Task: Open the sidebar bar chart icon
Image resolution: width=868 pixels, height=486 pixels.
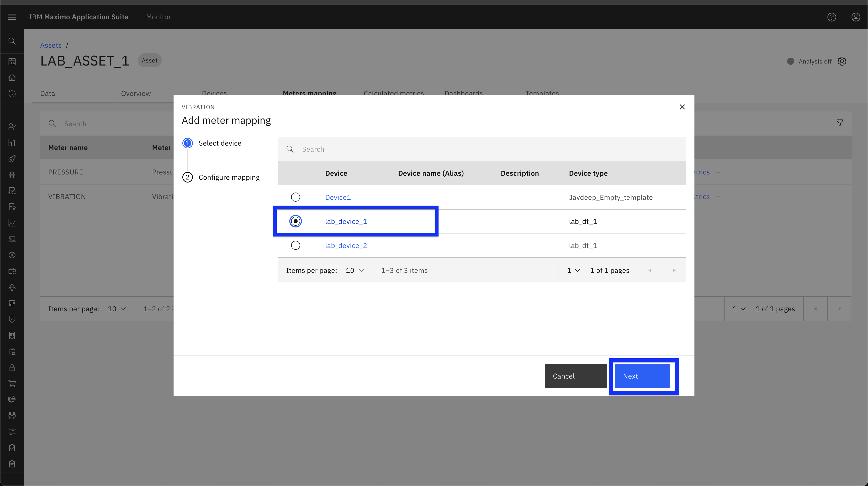Action: tap(12, 143)
